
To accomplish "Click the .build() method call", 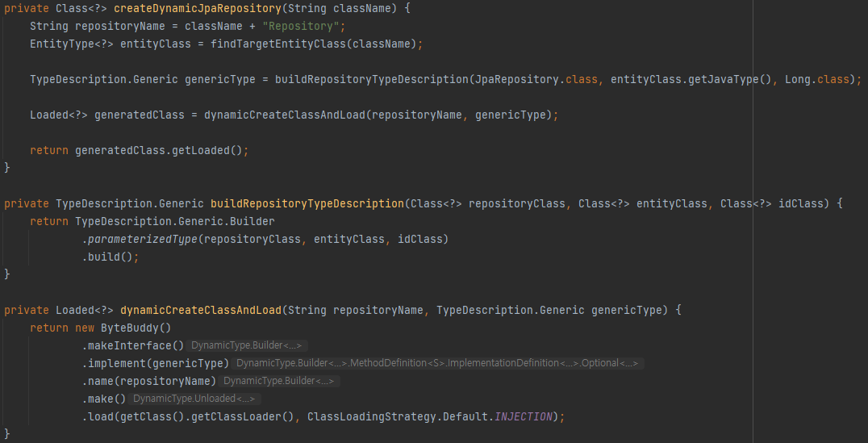I will coord(107,257).
